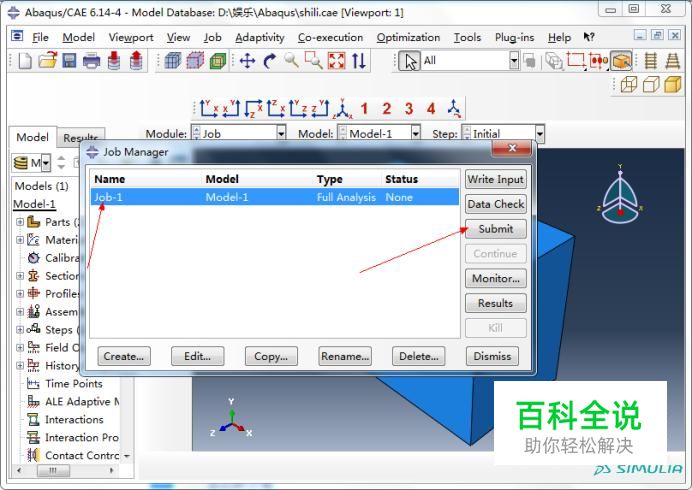Click the context help question arrow icon
The height and width of the screenshot is (490, 692).
[589, 37]
